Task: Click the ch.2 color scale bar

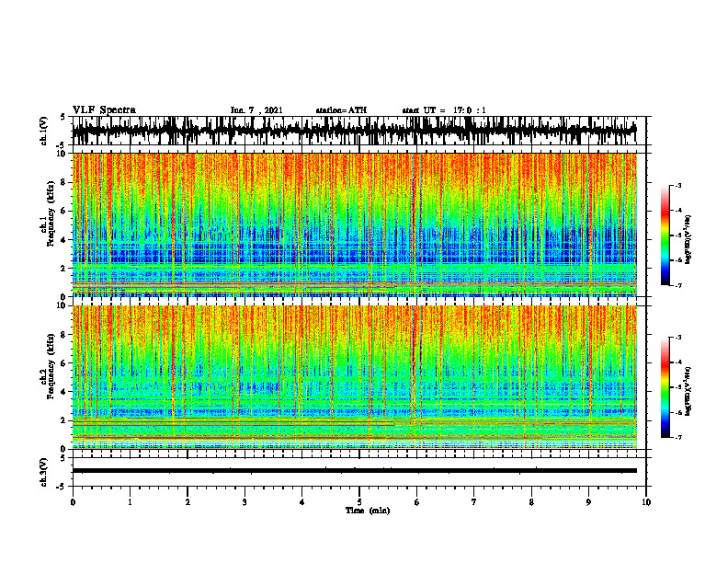Action: pyautogui.click(x=665, y=387)
